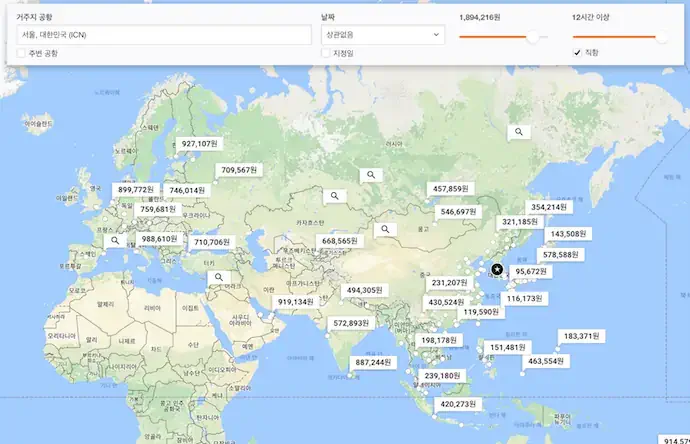Enable the 주변 공항 checkbox

coord(21,53)
